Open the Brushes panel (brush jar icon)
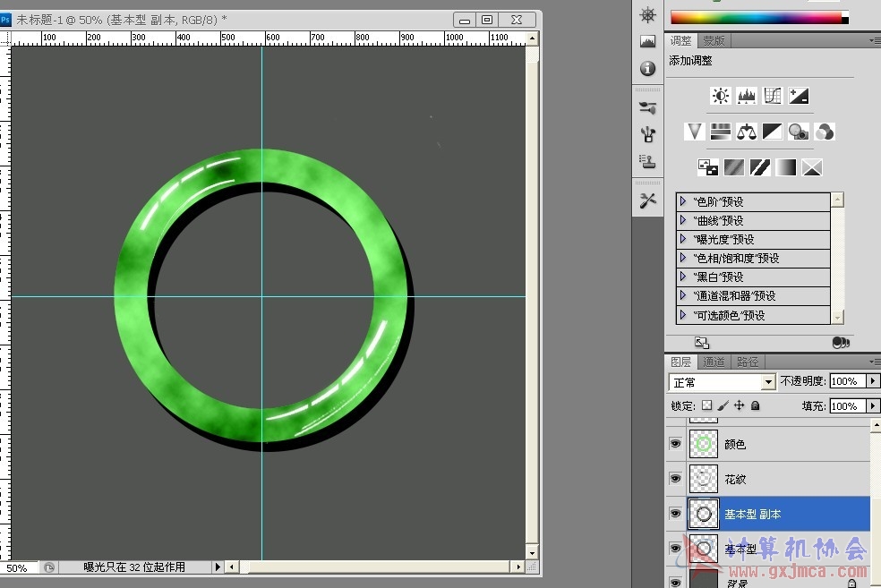The image size is (881, 588). (x=648, y=134)
